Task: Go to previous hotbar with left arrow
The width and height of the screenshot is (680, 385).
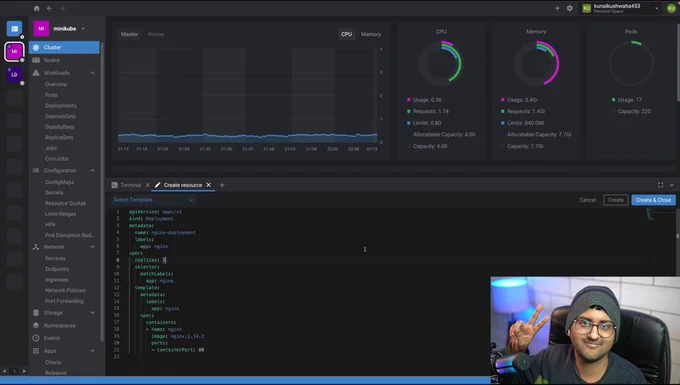Action: pos(5,371)
